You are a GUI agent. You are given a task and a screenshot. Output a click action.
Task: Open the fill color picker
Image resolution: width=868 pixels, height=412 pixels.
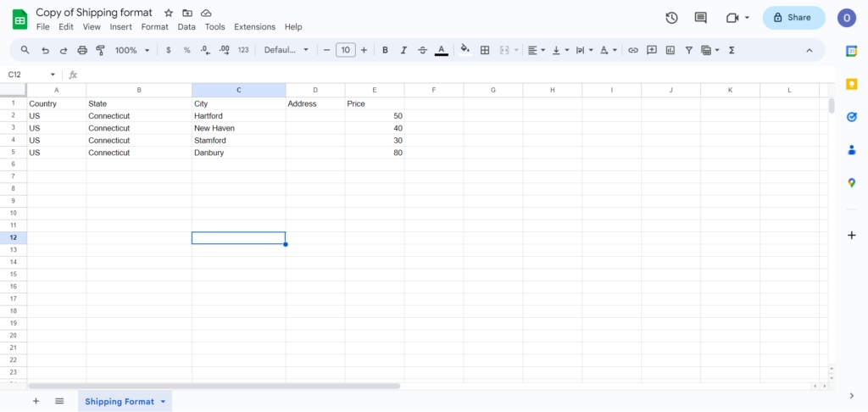pyautogui.click(x=465, y=50)
